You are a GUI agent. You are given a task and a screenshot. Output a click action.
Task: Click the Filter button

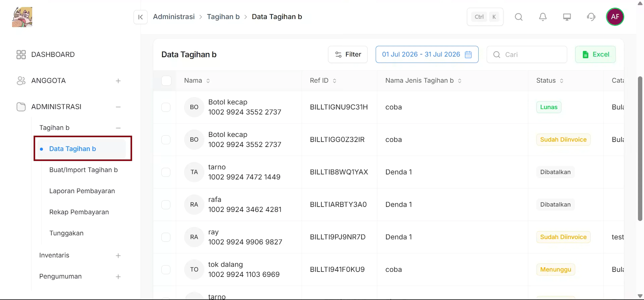[x=347, y=54]
